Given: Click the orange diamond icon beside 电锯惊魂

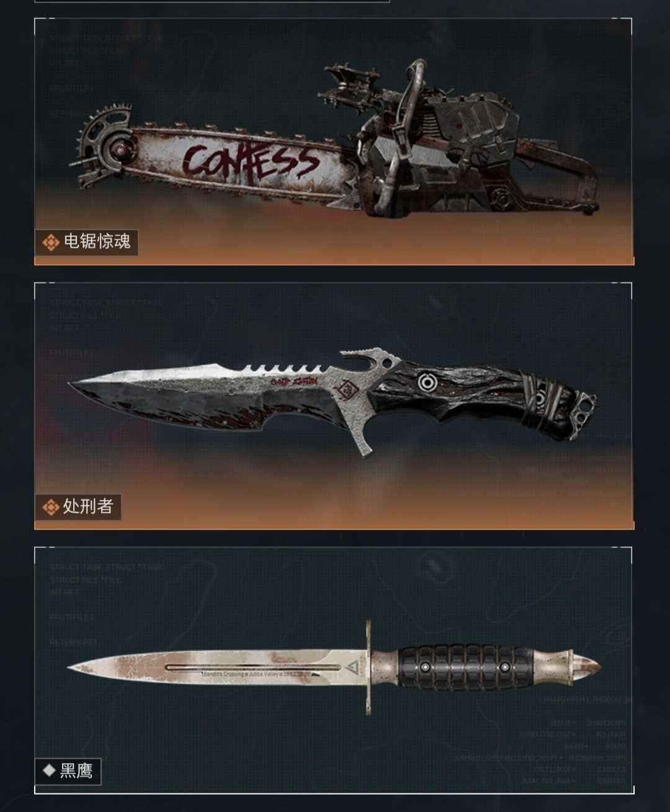Looking at the screenshot, I should pyautogui.click(x=50, y=242).
